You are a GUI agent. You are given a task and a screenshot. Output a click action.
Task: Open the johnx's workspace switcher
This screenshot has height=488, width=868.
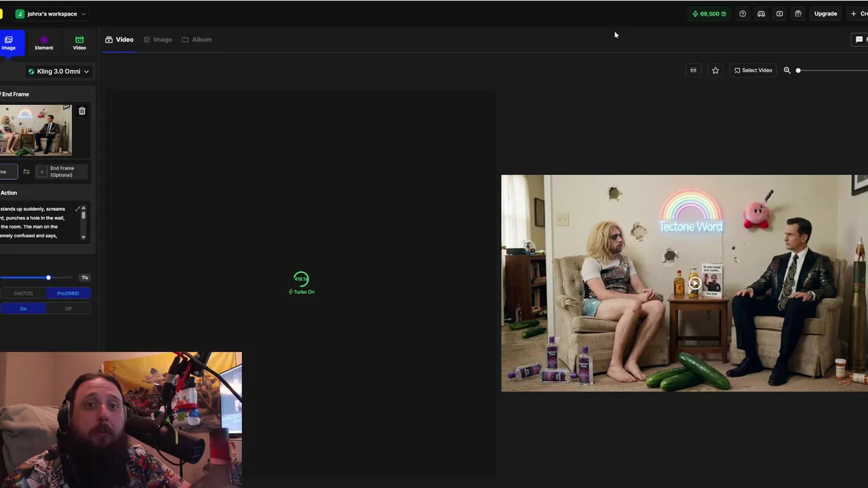pyautogui.click(x=51, y=14)
